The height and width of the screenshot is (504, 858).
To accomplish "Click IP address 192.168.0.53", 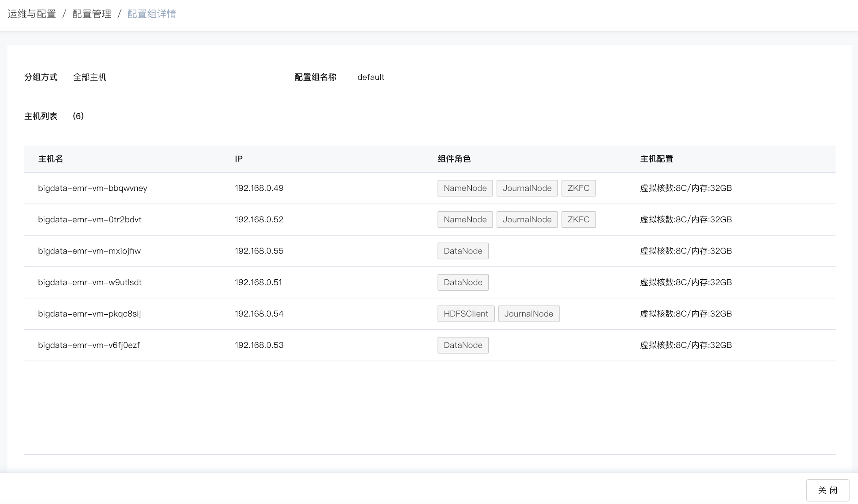I will [259, 345].
